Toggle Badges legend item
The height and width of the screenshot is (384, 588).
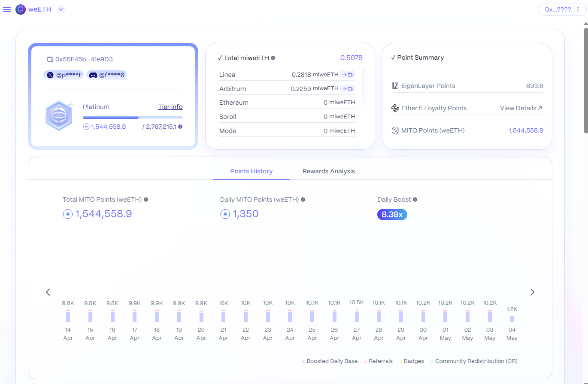[x=412, y=361]
